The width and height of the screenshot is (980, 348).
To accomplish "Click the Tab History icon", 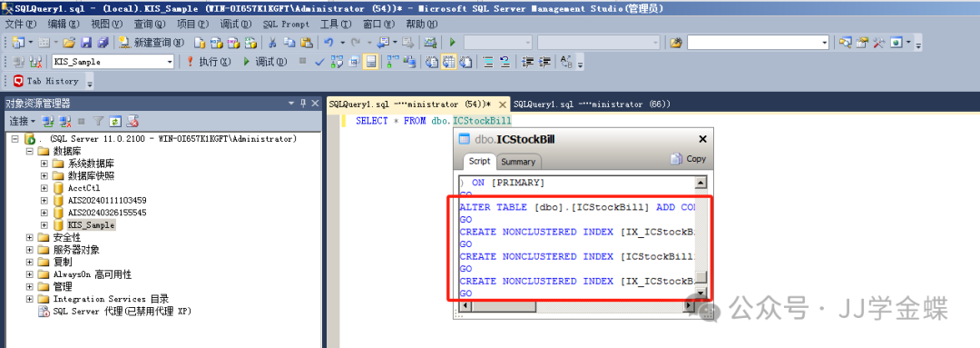I will coord(18,81).
